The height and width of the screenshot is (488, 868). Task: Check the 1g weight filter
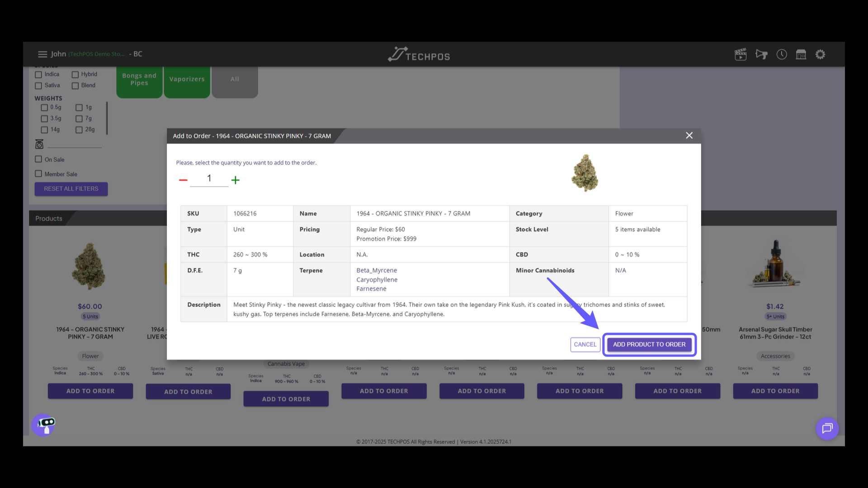click(x=79, y=108)
